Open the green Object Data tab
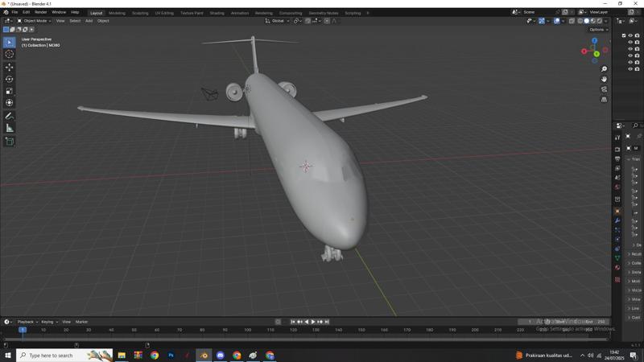This screenshot has height=362, width=644. coord(617,257)
